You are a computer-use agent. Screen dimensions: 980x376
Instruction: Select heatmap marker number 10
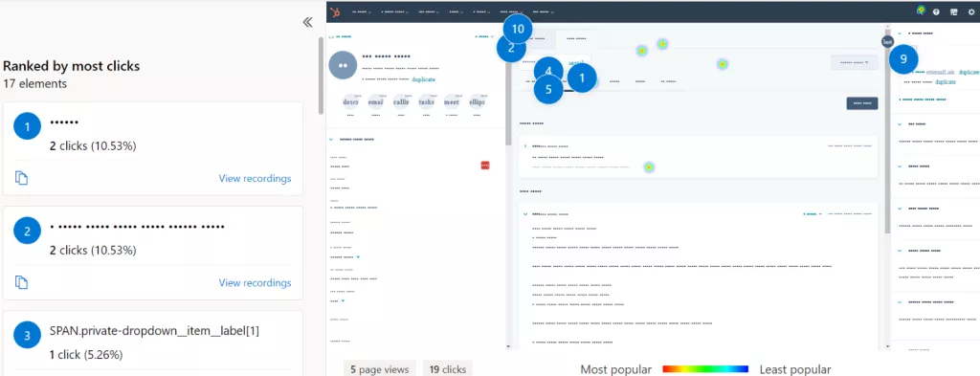[518, 29]
